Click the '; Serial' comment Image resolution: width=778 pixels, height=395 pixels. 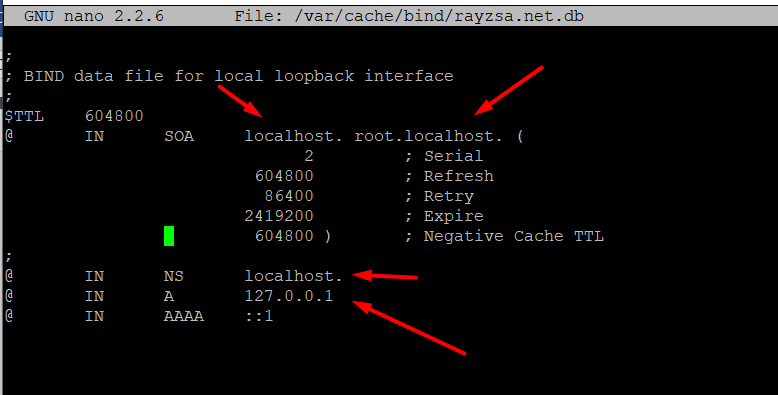[x=444, y=156]
